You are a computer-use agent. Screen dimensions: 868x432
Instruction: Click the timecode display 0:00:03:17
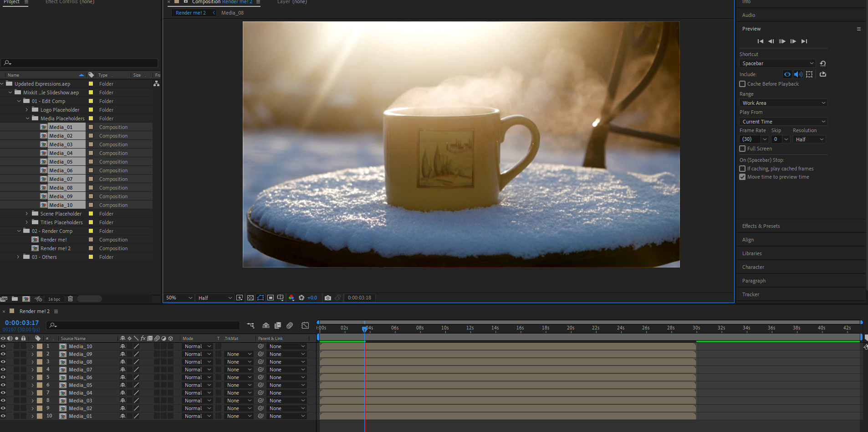(21, 322)
